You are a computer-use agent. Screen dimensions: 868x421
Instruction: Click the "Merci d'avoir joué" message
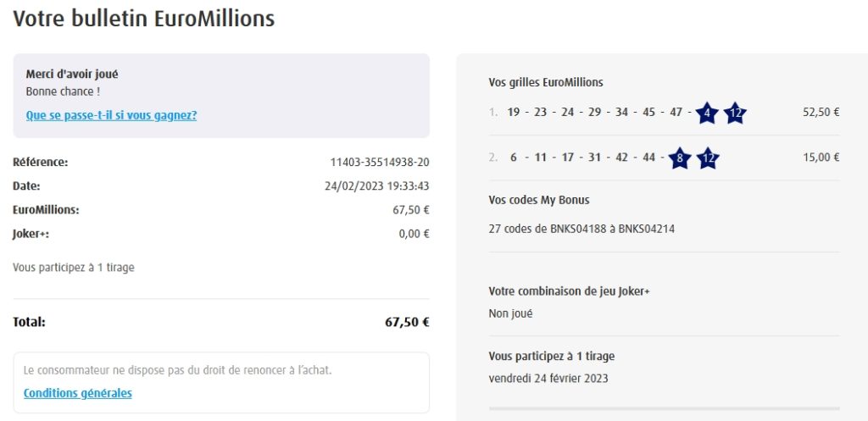pyautogui.click(x=72, y=75)
